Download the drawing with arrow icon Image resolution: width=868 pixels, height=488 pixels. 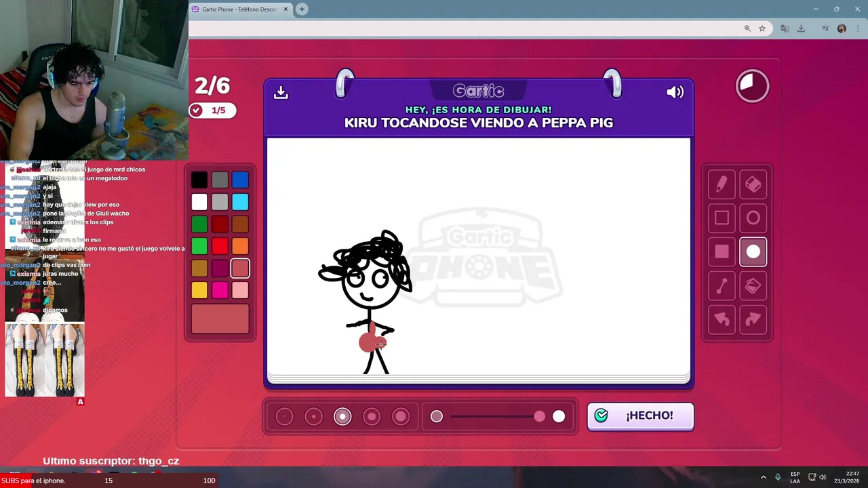click(281, 92)
